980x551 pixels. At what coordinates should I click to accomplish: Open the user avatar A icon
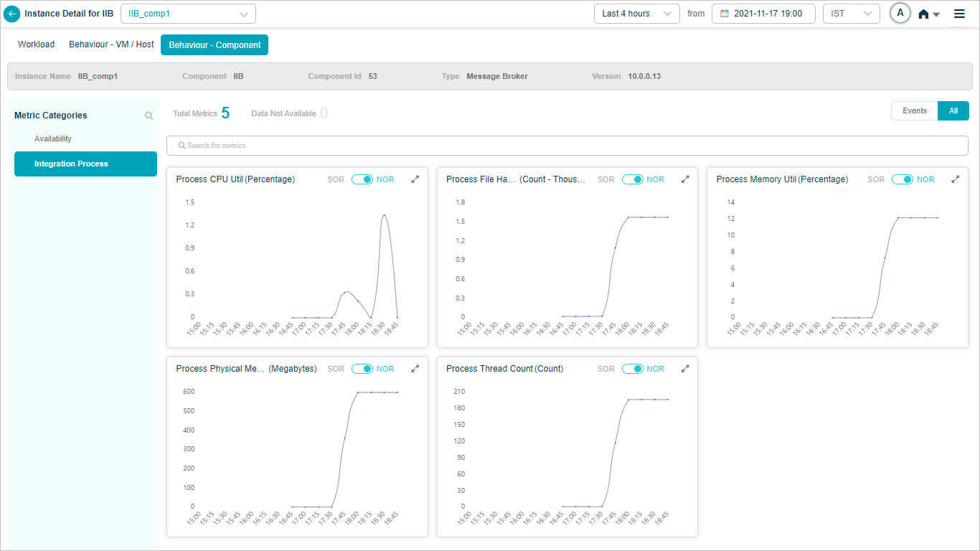tap(900, 13)
